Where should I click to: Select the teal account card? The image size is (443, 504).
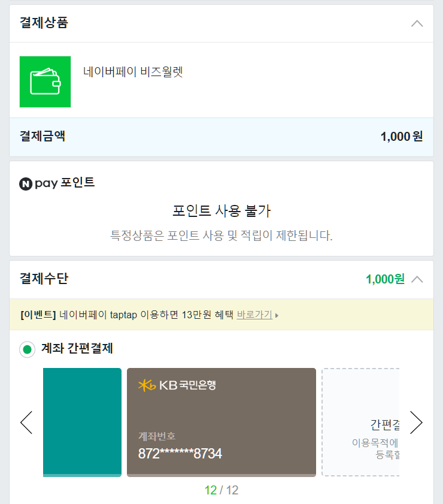coord(82,422)
